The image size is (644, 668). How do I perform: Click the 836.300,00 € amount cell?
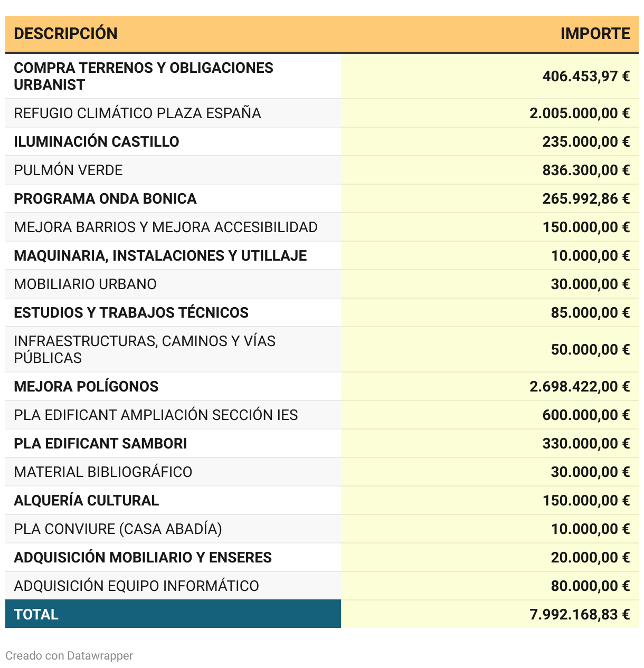[586, 170]
